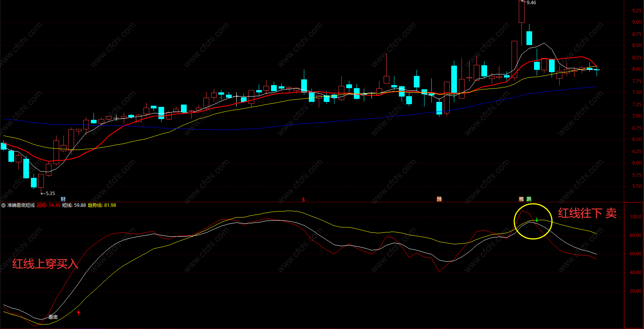Click the 40.00 indicator axis label

point(636,273)
